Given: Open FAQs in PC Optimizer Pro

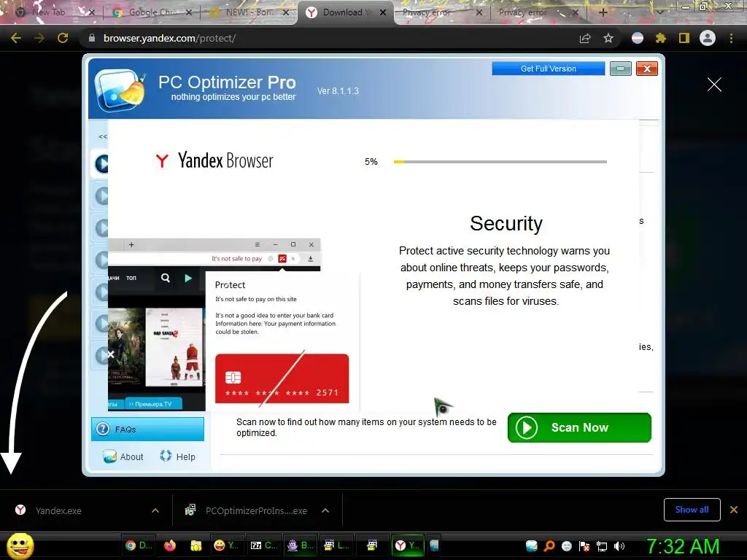Looking at the screenshot, I should (147, 429).
